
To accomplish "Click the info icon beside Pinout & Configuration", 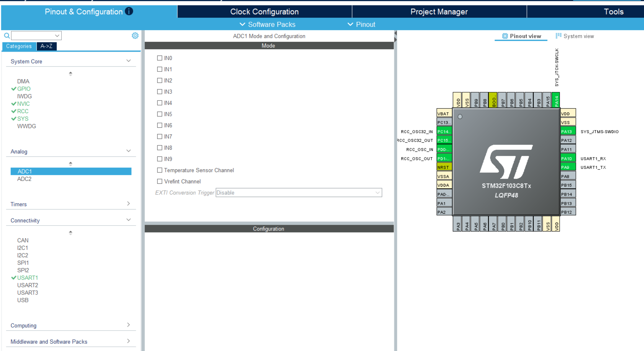I will pos(129,11).
